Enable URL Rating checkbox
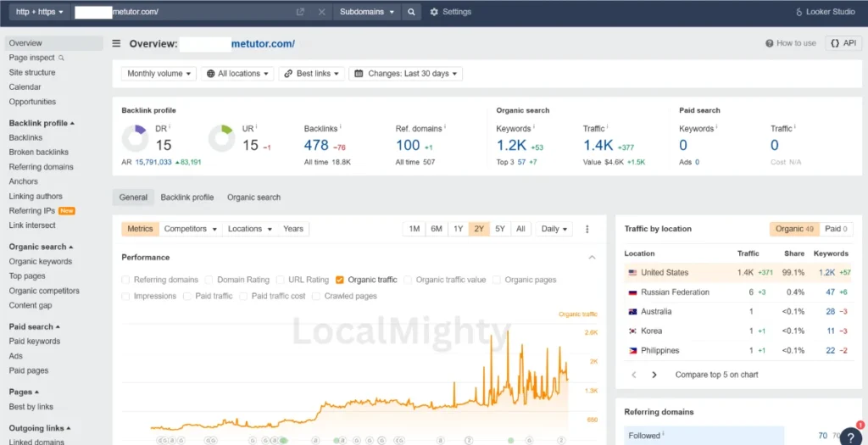Viewport: 868px width, 445px height. 281,280
